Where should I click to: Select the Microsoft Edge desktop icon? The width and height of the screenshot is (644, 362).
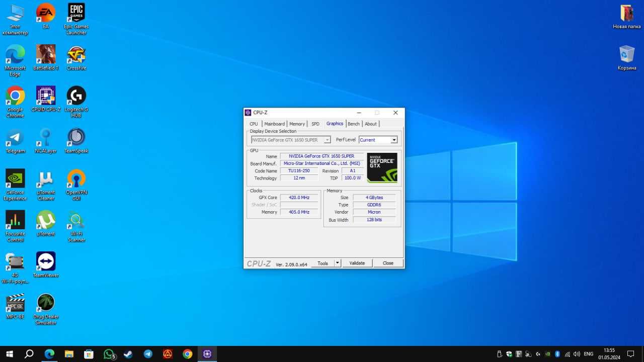(15, 60)
